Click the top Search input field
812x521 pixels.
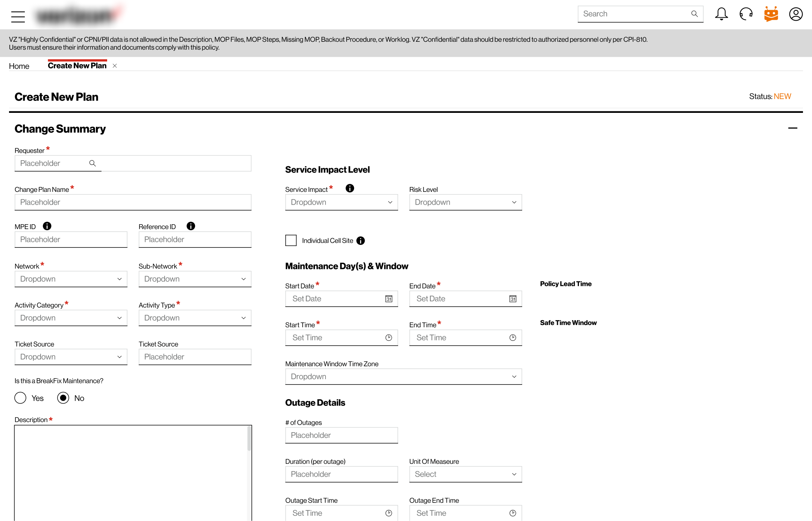pyautogui.click(x=641, y=14)
